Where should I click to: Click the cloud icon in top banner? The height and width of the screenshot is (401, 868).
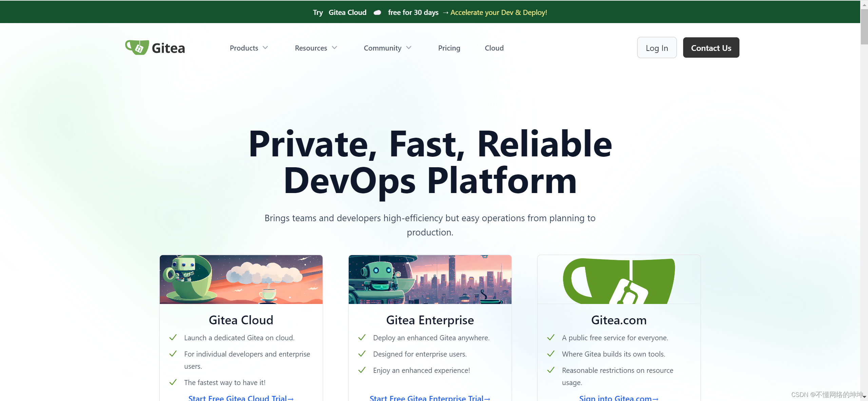377,13
